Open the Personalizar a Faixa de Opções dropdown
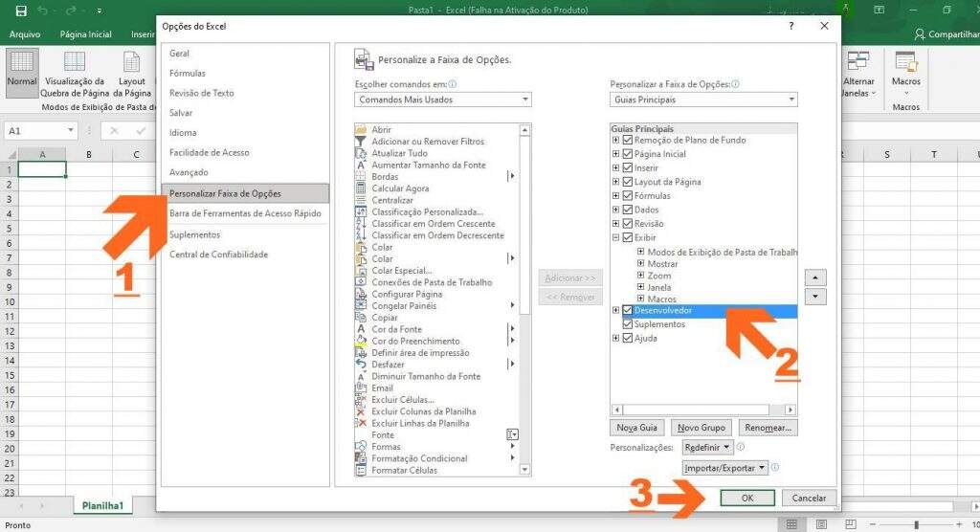The image size is (980, 532). pos(703,100)
